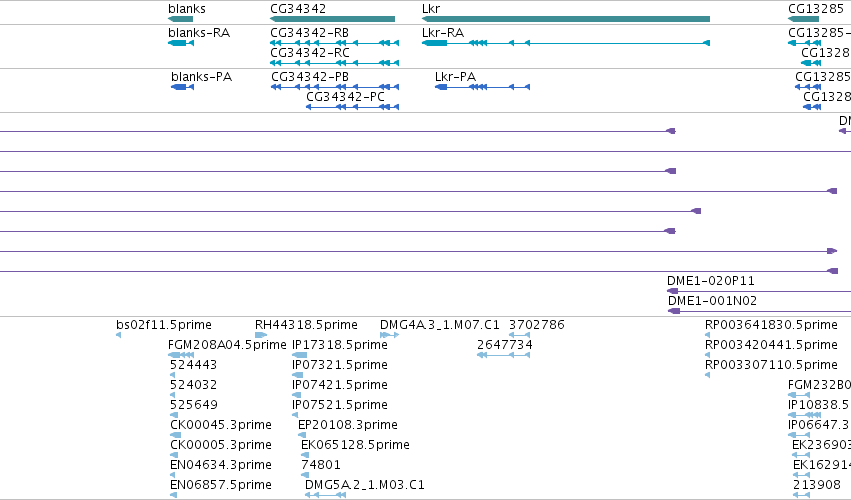Select the Lkr-RA transcript label

point(443,33)
